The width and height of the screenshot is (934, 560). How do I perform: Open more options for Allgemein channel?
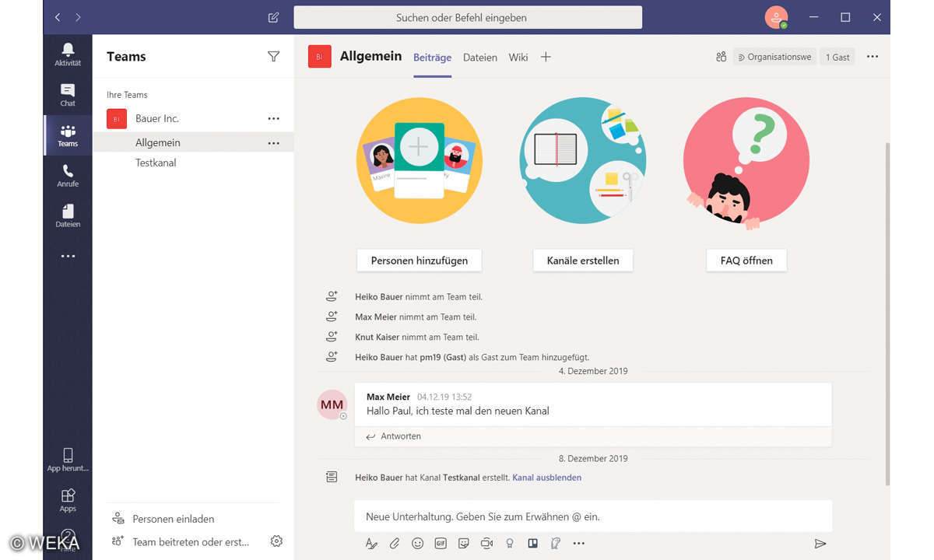(x=273, y=143)
